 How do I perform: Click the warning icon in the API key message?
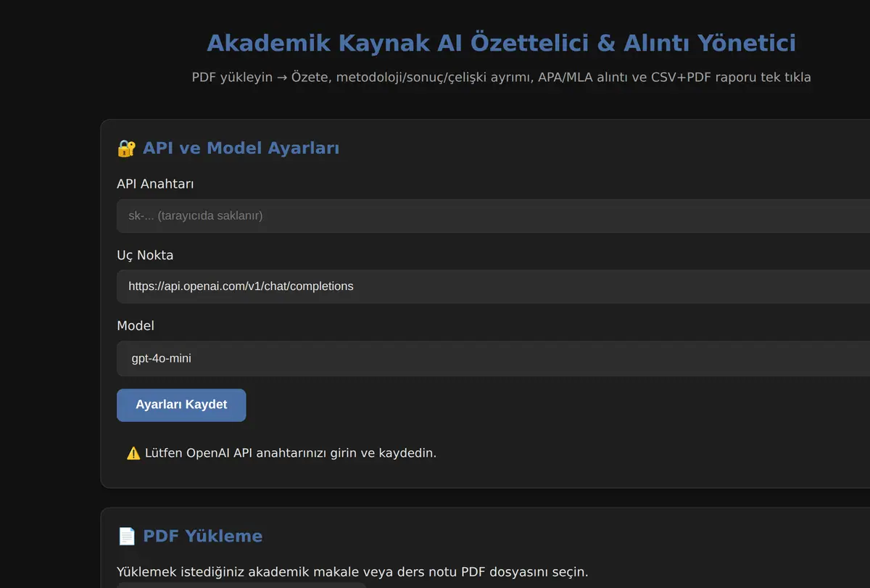coord(133,453)
